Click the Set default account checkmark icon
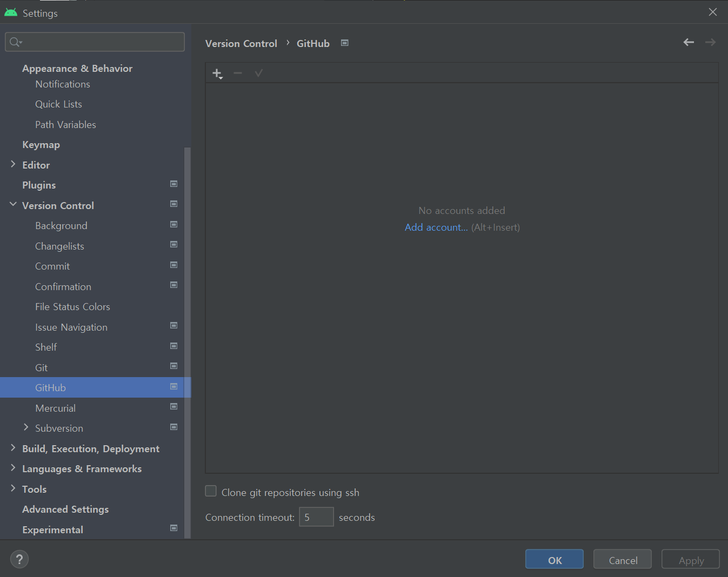 [x=259, y=73]
